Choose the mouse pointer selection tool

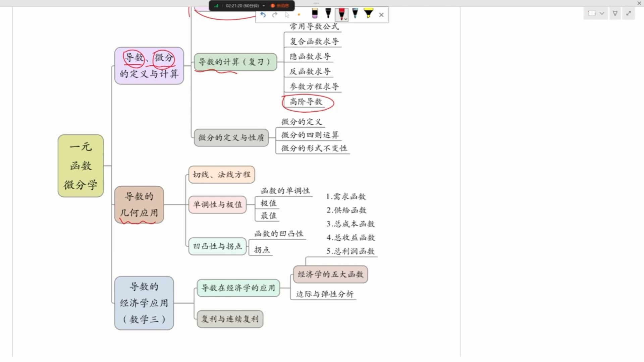point(287,15)
